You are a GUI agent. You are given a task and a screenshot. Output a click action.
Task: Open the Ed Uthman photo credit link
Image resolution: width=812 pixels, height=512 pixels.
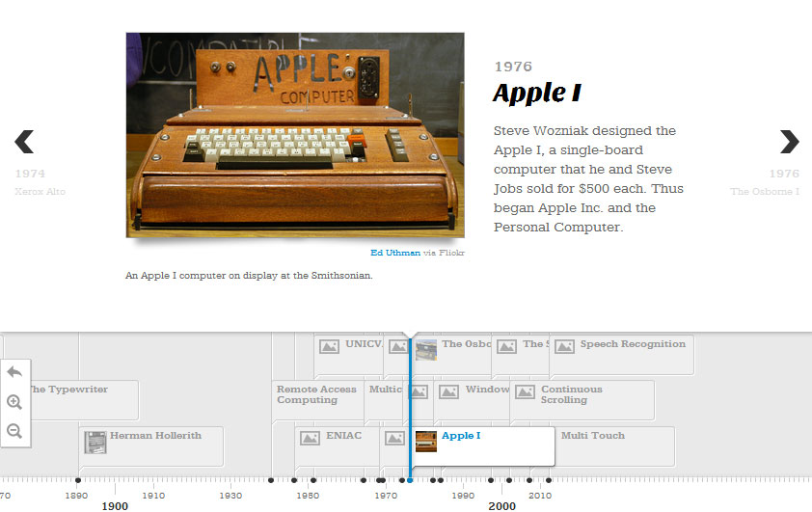(395, 253)
